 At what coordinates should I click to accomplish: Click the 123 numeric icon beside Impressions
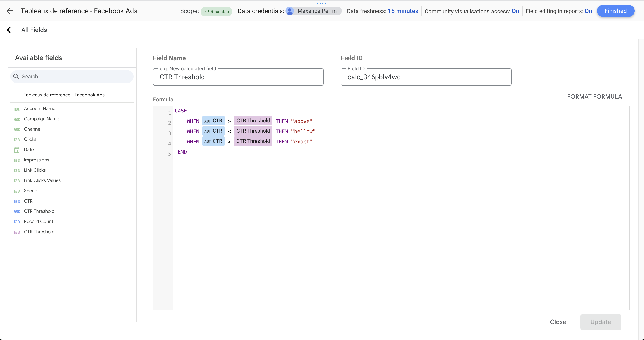pyautogui.click(x=16, y=160)
